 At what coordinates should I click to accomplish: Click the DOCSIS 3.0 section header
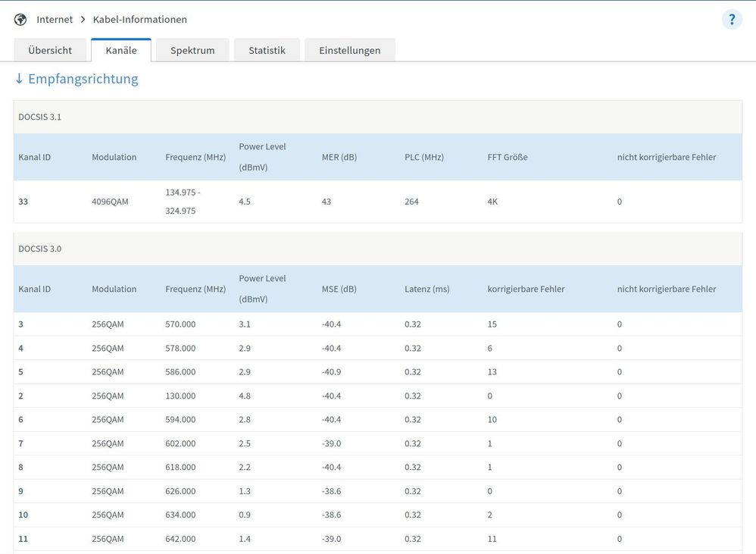tap(39, 249)
